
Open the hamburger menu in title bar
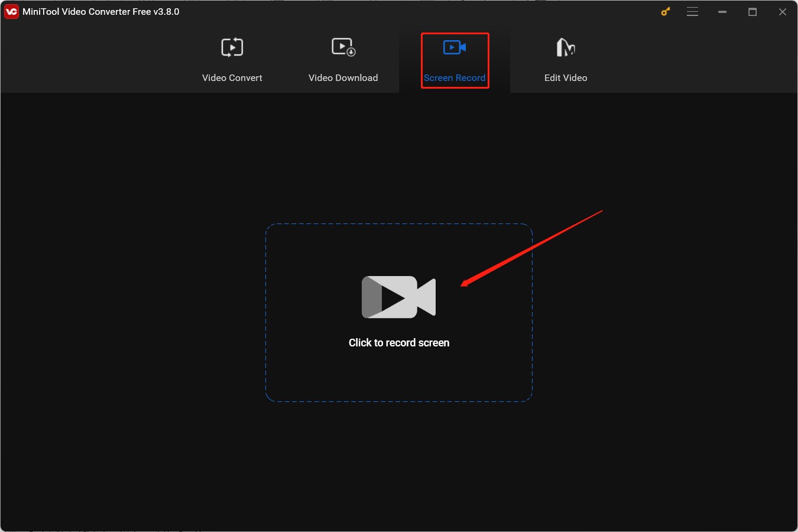pyautogui.click(x=693, y=12)
